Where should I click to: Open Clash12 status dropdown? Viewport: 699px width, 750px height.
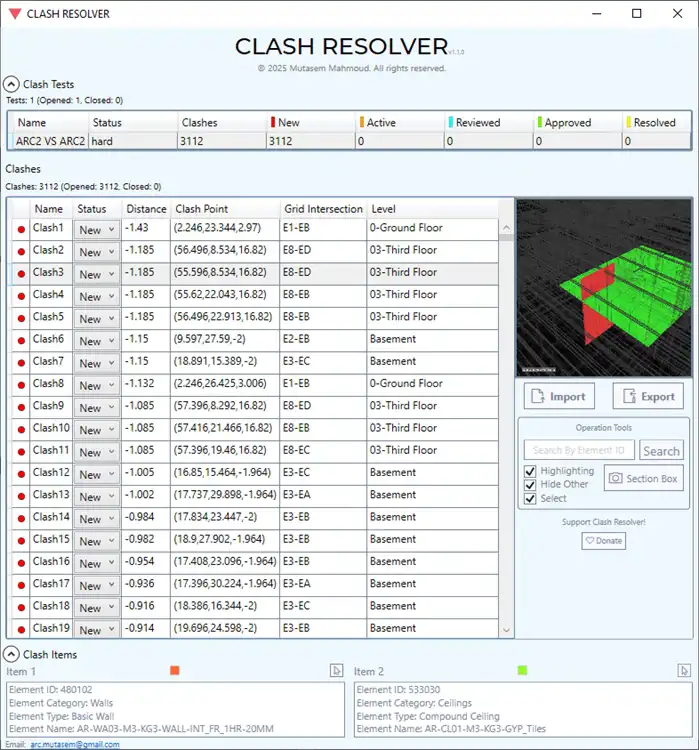97,474
